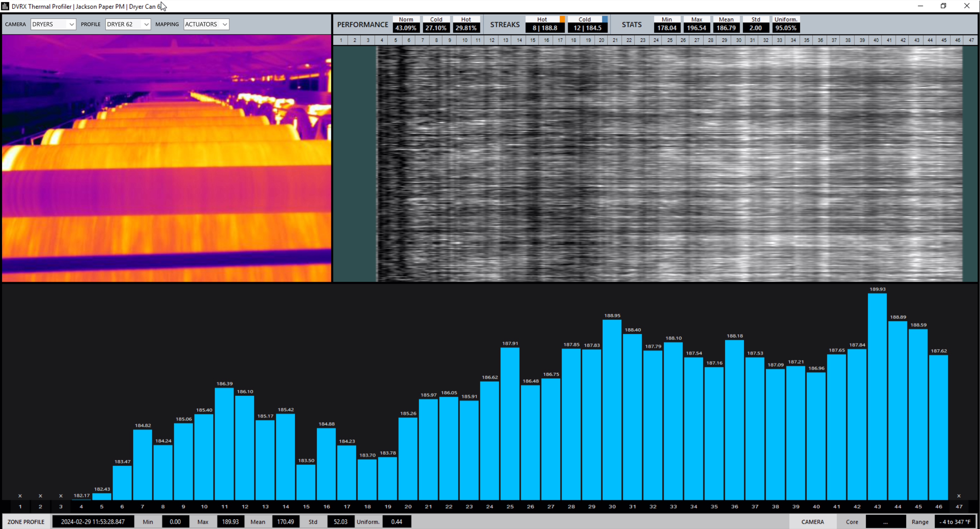Minimize the DVRX Thermal Profiler window
The height and width of the screenshot is (529, 980).
[x=920, y=6]
